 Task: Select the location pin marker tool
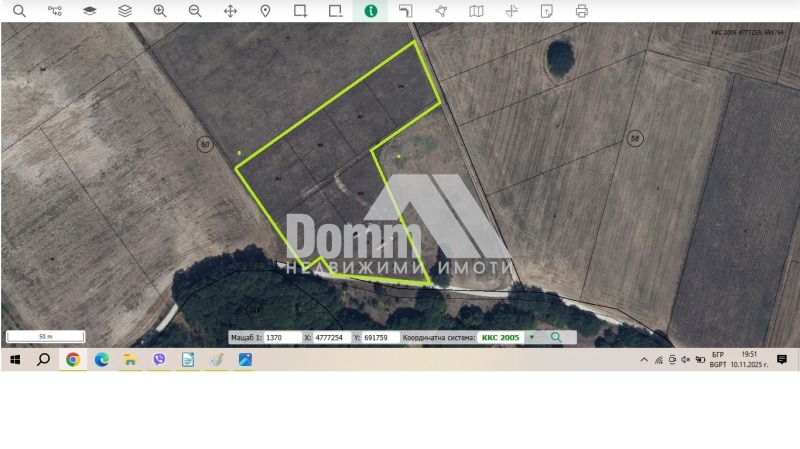265,11
